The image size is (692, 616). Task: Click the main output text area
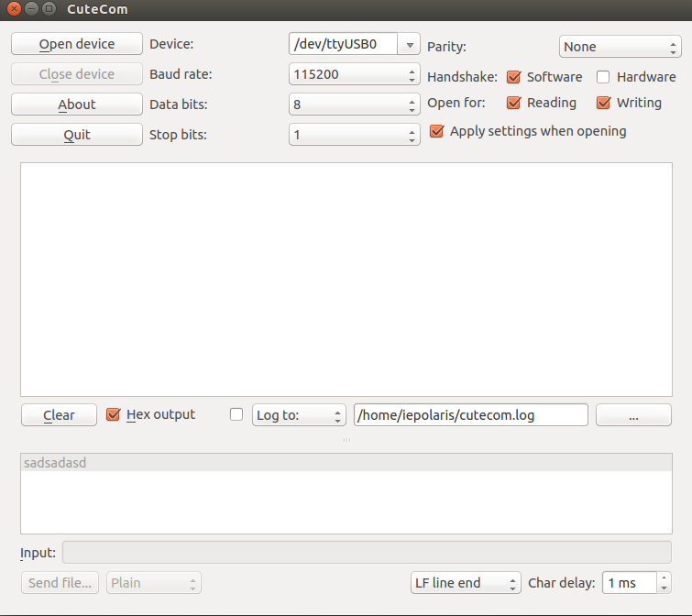tap(346, 280)
